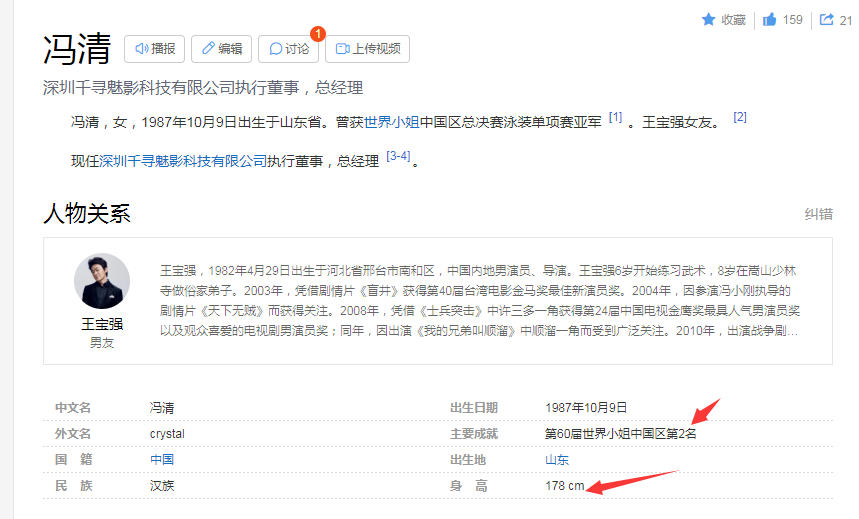Open reference citation [3-4]
Image resolution: width=859 pixels, height=519 pixels.
tap(398, 155)
